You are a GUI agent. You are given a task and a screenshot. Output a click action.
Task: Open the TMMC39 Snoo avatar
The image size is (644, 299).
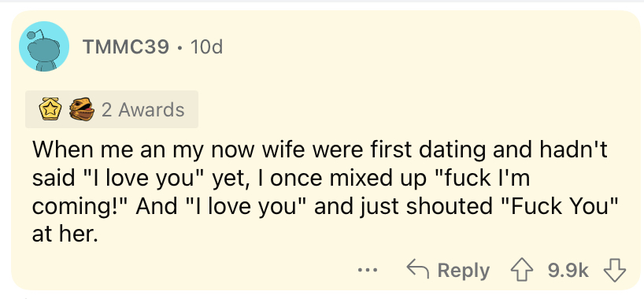click(x=44, y=46)
